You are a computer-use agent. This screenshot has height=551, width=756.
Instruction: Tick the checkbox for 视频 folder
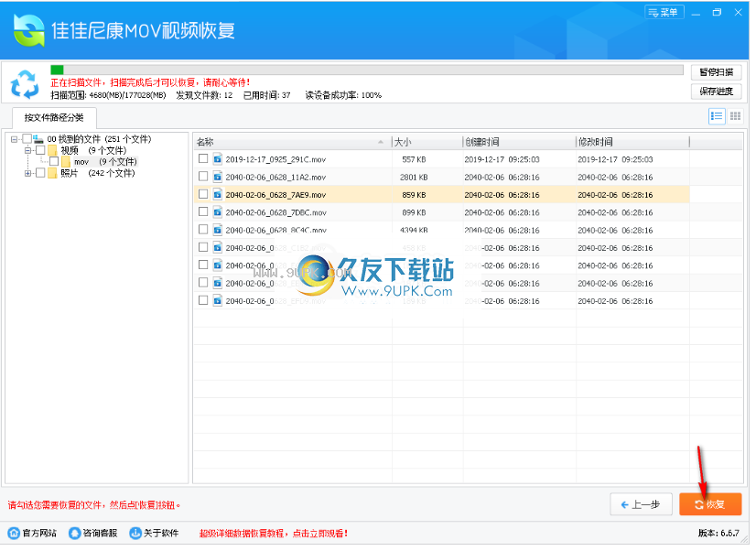point(40,150)
